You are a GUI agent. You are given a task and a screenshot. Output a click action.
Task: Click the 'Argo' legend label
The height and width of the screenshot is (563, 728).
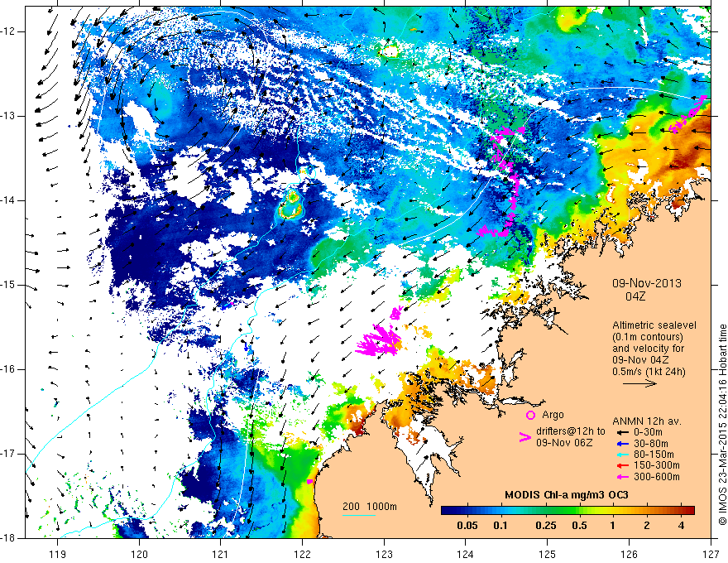click(x=553, y=415)
